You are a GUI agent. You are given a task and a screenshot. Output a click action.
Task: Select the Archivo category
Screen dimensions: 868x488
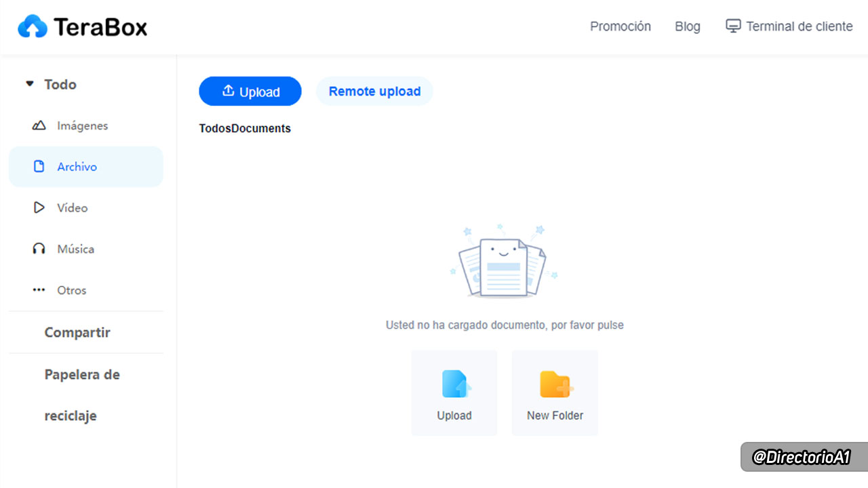(86, 167)
